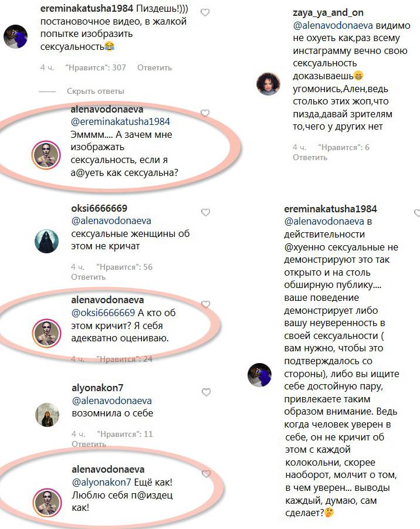The width and height of the screenshot is (420, 529).
Task: Like alenavodonaeva's reply to ereminakatusha1984
Action: tap(205, 113)
